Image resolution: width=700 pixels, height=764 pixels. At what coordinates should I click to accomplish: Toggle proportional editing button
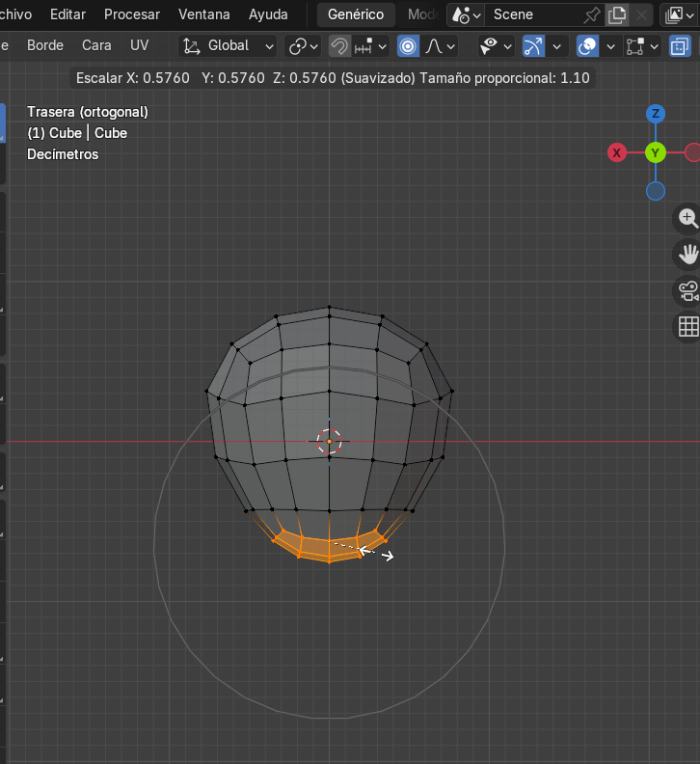coord(408,46)
